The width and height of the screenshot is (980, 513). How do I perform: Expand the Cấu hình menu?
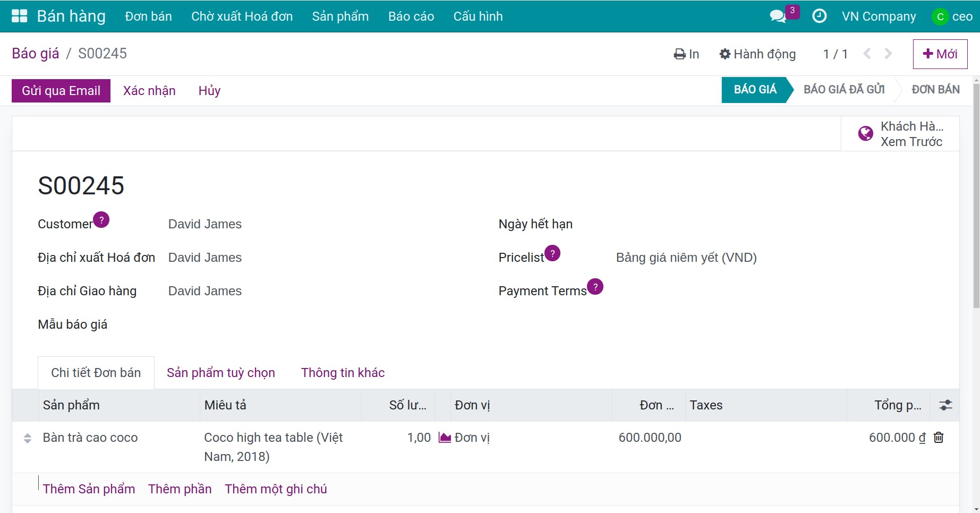tap(478, 16)
